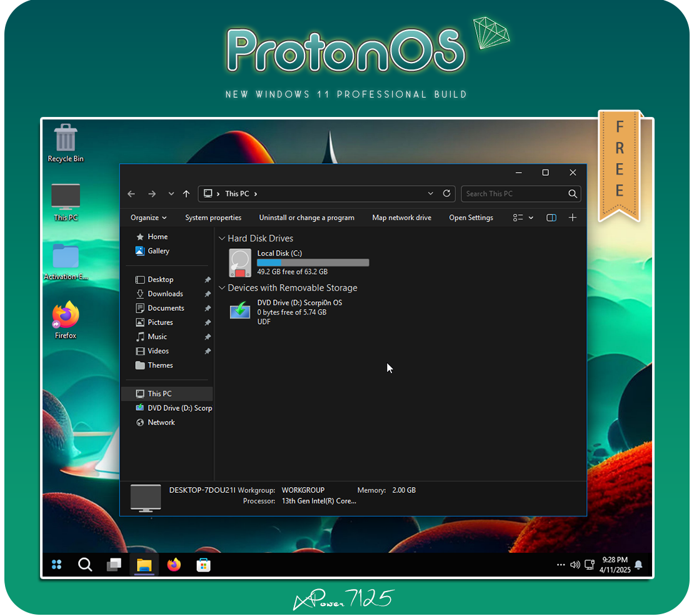The image size is (694, 616).
Task: Launch Firefox from the taskbar
Action: click(x=174, y=565)
